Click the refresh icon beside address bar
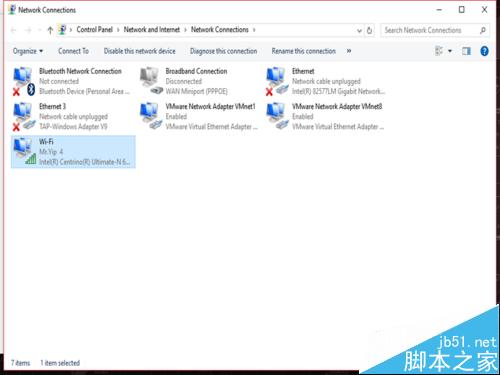Screen dimensions: 500x375 (369, 30)
